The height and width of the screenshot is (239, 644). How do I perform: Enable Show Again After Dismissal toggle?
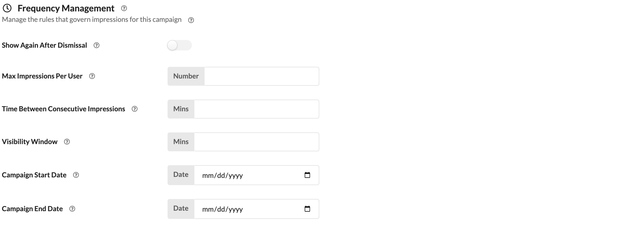click(179, 45)
